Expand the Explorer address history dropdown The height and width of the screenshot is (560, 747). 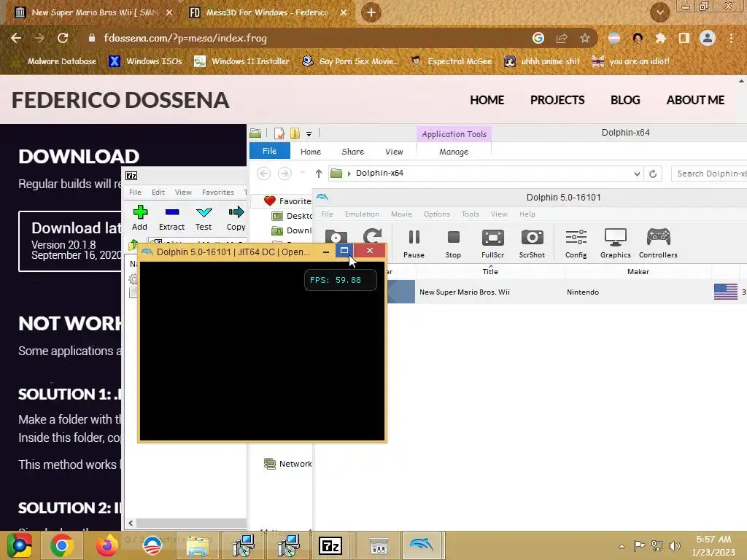[x=637, y=174]
